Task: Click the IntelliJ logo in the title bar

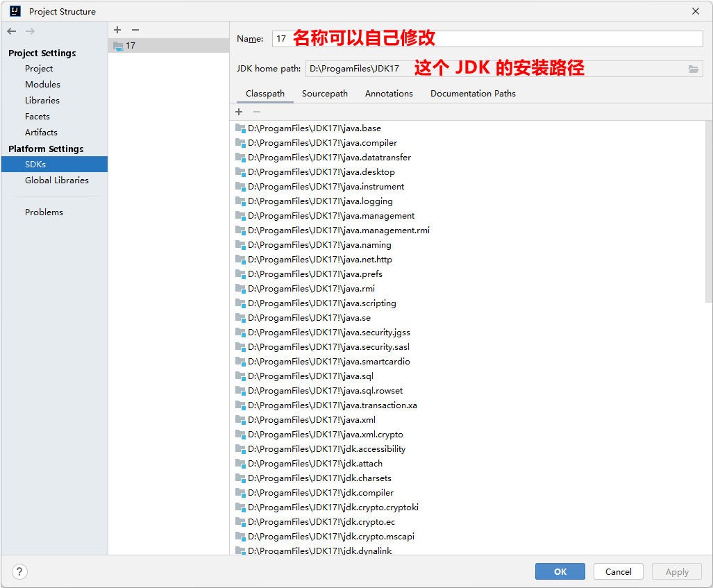Action: [x=15, y=11]
